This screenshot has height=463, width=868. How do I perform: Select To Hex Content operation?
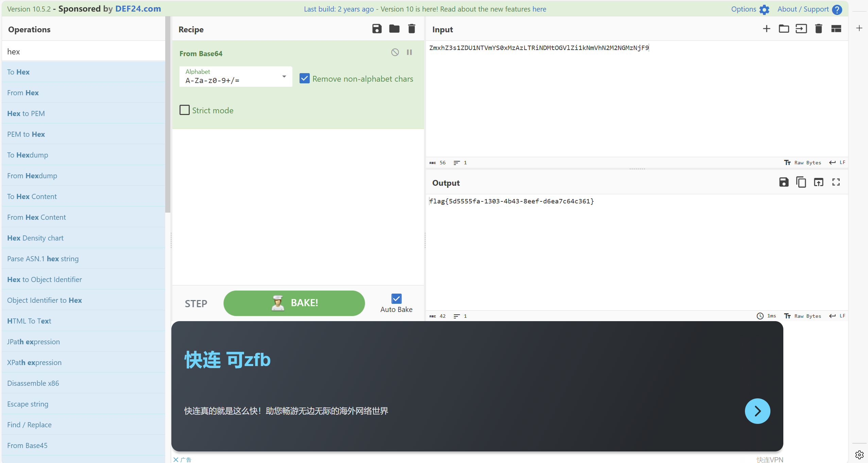[x=83, y=196]
